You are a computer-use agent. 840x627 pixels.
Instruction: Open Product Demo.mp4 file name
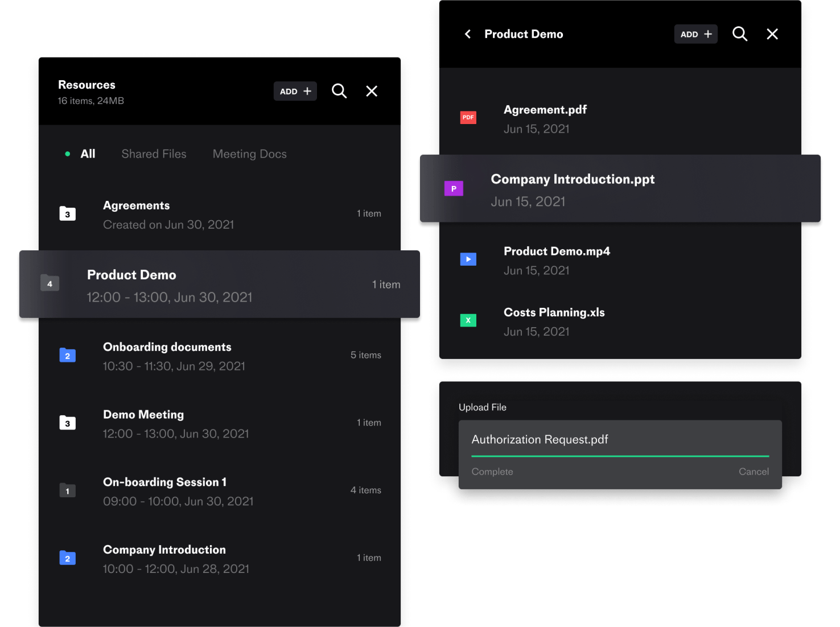[x=557, y=251]
